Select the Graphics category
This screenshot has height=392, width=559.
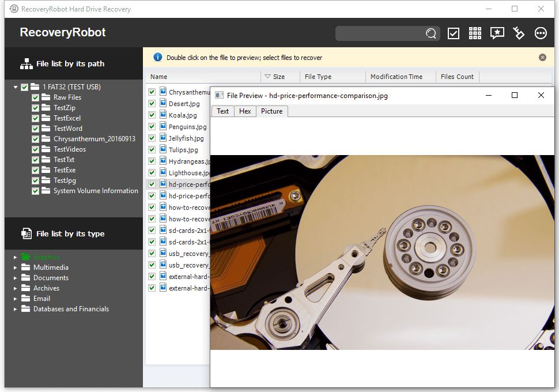(44, 257)
